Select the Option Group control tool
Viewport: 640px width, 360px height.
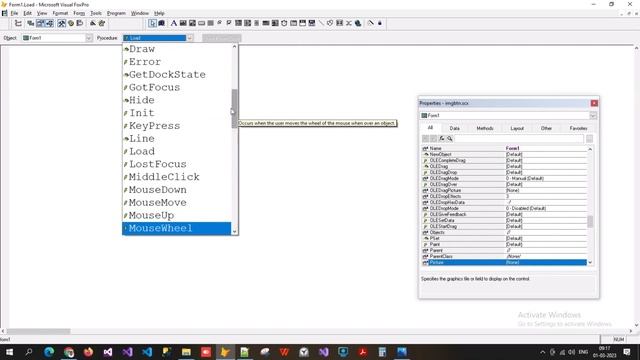[220, 23]
